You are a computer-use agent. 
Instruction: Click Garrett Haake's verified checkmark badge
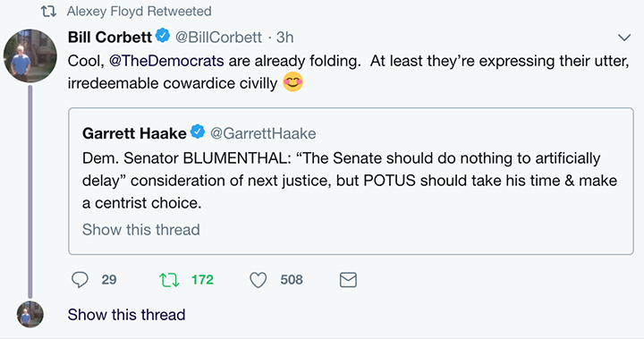(x=198, y=131)
